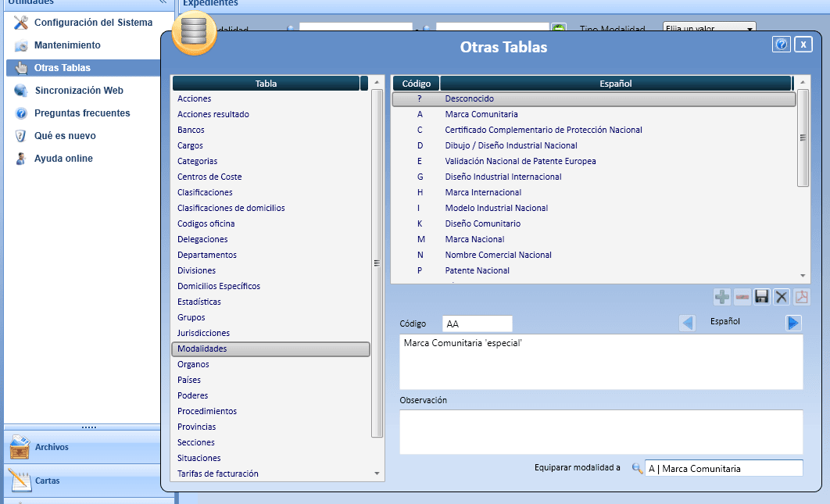
Task: Click the Otras Tablas hand icon in sidebar
Action: 20,68
